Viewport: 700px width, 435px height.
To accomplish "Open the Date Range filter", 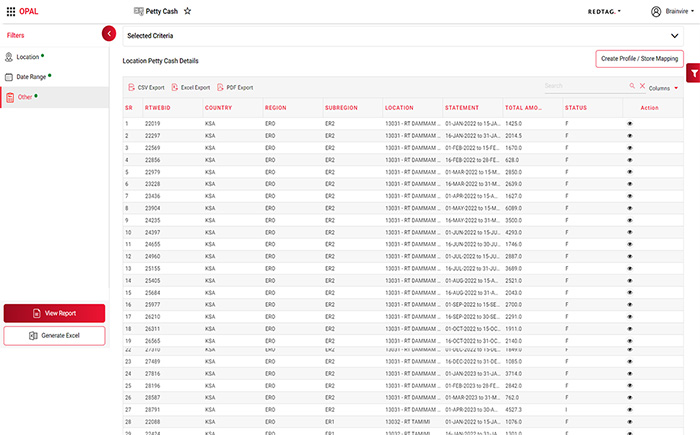I will point(31,77).
